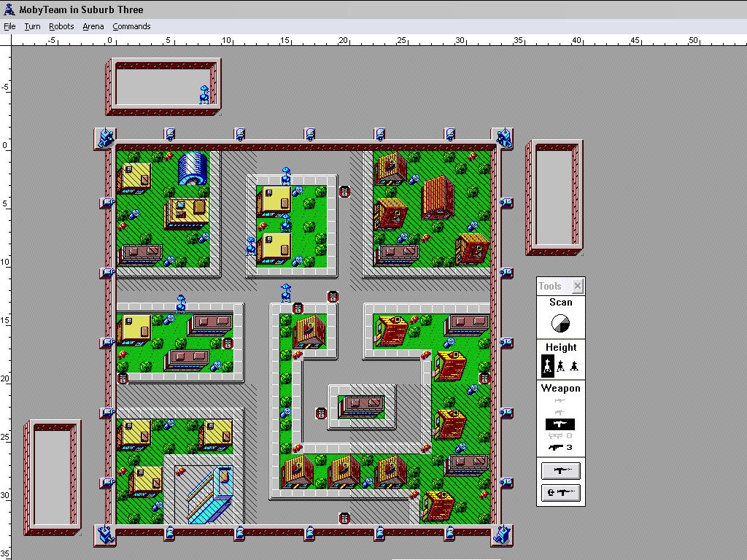Screen dimensions: 747x560
Task: Select the second greyed Weapon in the list
Action: coord(560,412)
